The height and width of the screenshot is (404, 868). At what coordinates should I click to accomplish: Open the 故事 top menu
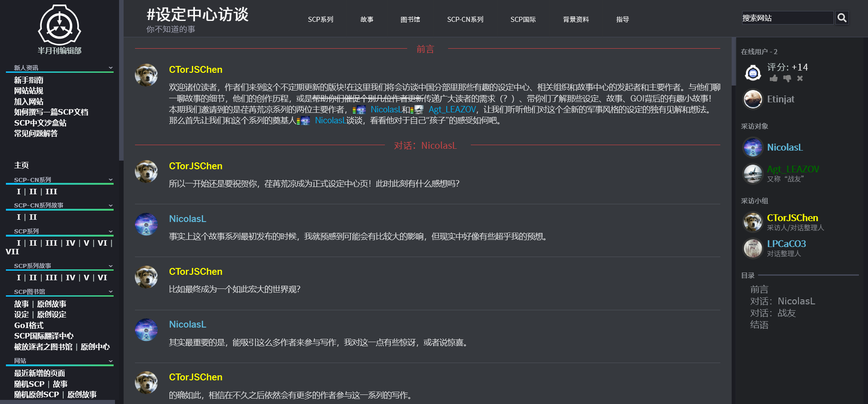tap(367, 20)
